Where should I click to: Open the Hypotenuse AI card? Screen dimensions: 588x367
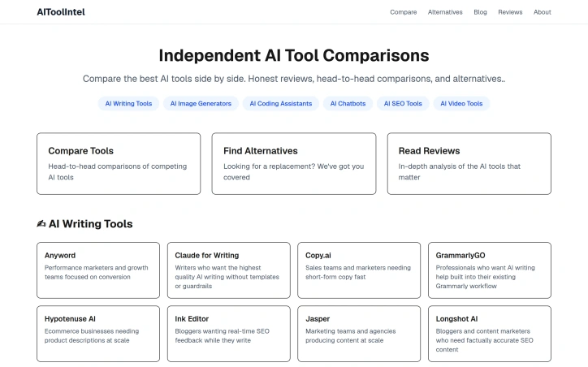98,334
